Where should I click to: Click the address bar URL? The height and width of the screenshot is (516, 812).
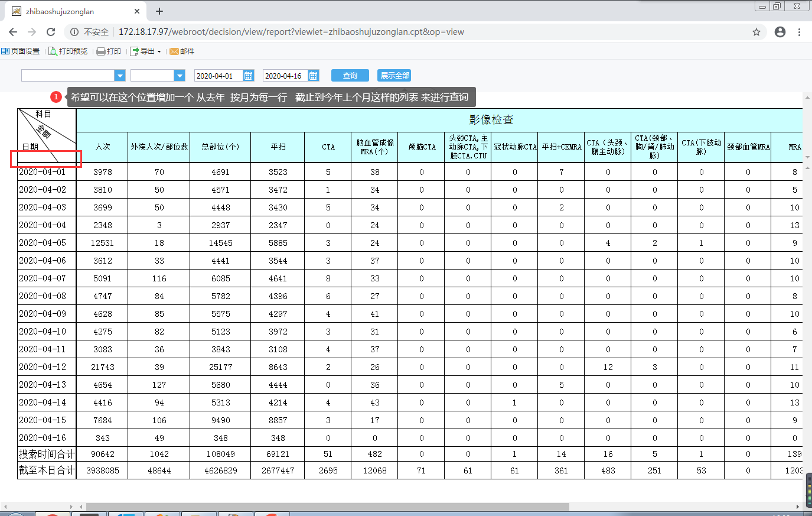click(x=291, y=32)
